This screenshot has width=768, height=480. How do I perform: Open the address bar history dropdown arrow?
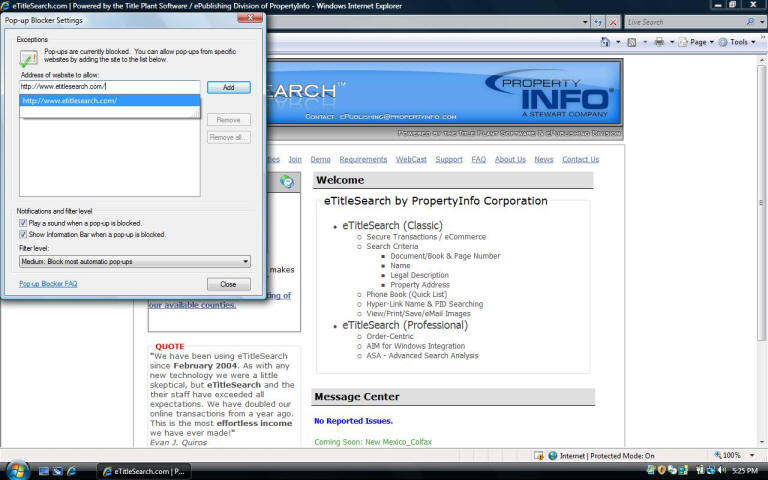point(585,22)
